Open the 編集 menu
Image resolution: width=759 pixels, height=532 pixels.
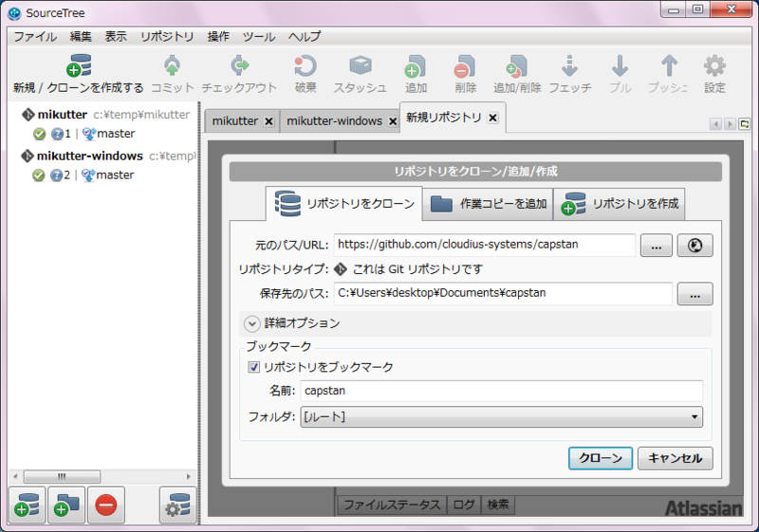coord(81,36)
